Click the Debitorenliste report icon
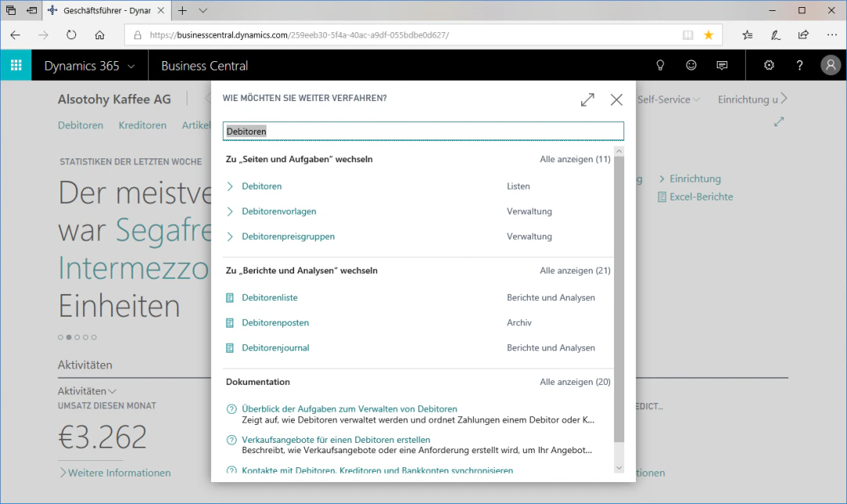847x504 pixels. pyautogui.click(x=230, y=298)
